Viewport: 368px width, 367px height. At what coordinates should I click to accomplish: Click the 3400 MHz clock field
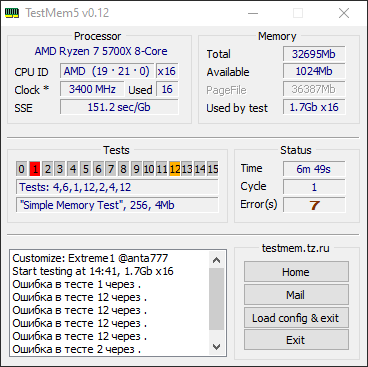click(92, 89)
